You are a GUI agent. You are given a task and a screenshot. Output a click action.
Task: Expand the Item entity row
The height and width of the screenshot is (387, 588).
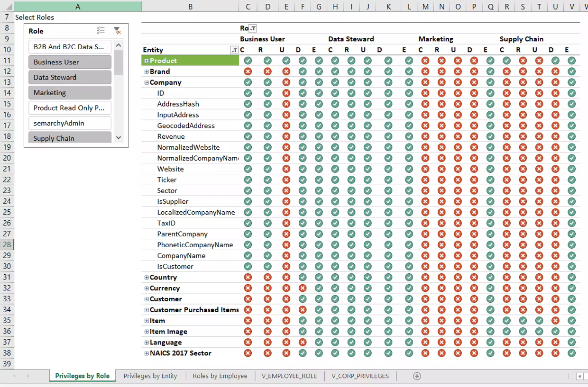click(x=147, y=321)
